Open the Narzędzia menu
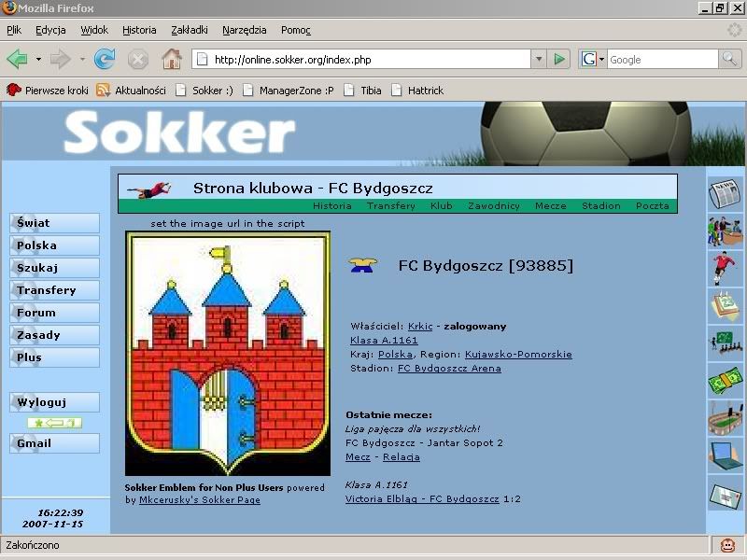Screen dimensions: 747x560 pyautogui.click(x=244, y=30)
